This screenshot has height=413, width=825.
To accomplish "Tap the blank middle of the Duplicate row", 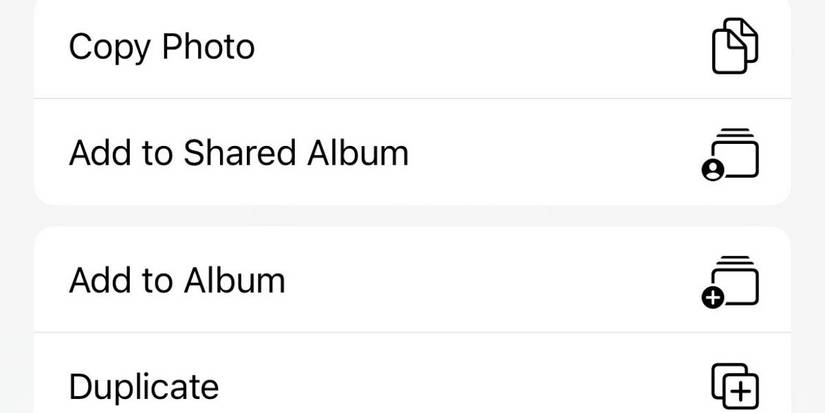I will click(460, 386).
